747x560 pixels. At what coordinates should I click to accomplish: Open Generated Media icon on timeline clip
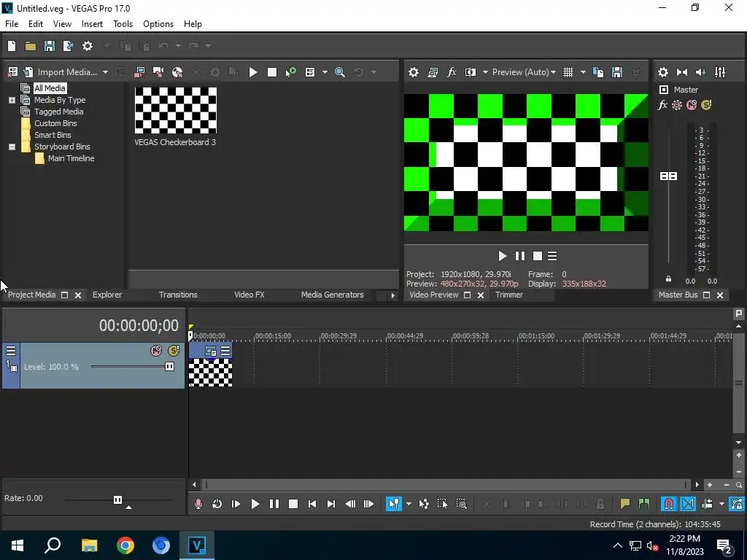(x=211, y=351)
